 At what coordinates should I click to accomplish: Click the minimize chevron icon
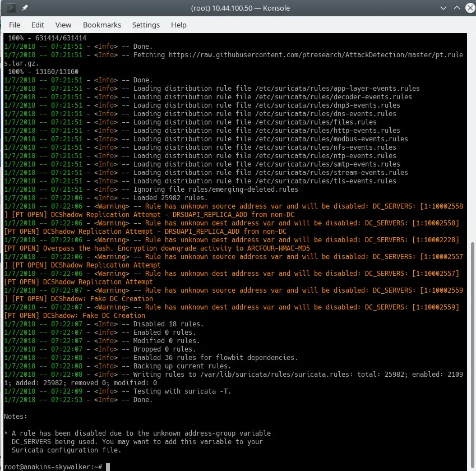click(x=443, y=8)
